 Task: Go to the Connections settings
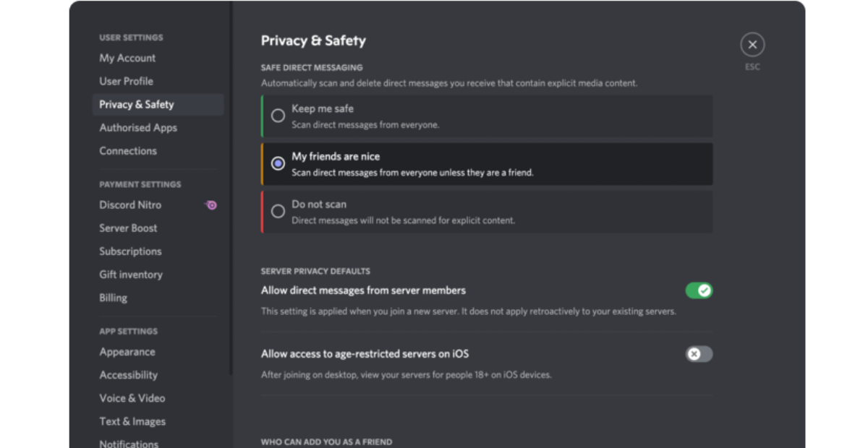click(x=128, y=150)
